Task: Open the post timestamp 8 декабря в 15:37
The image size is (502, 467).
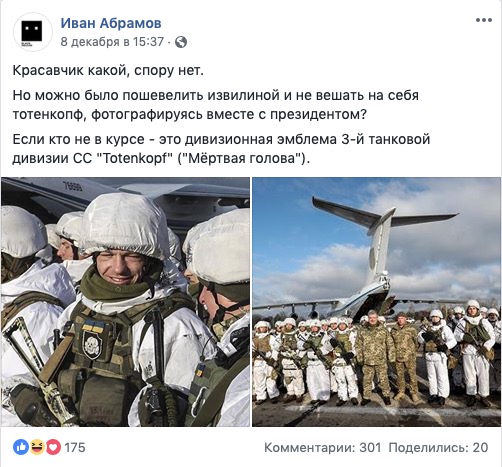Action: 112,42
